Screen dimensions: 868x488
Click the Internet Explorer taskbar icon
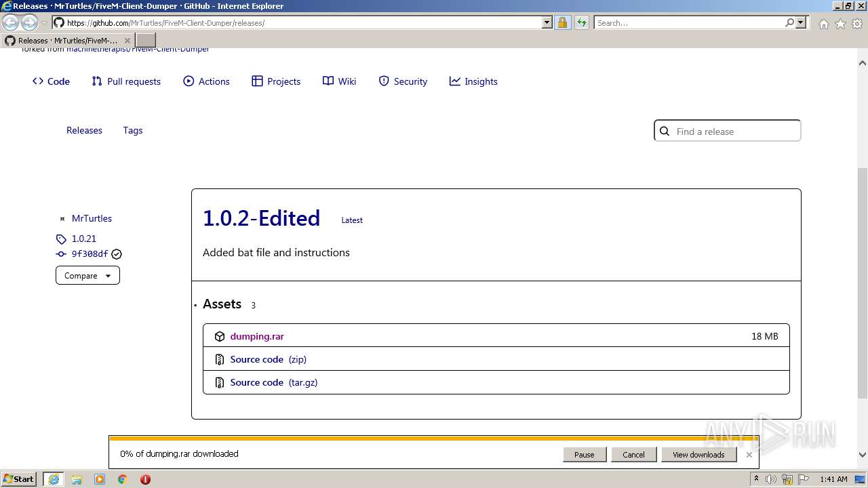click(x=53, y=479)
